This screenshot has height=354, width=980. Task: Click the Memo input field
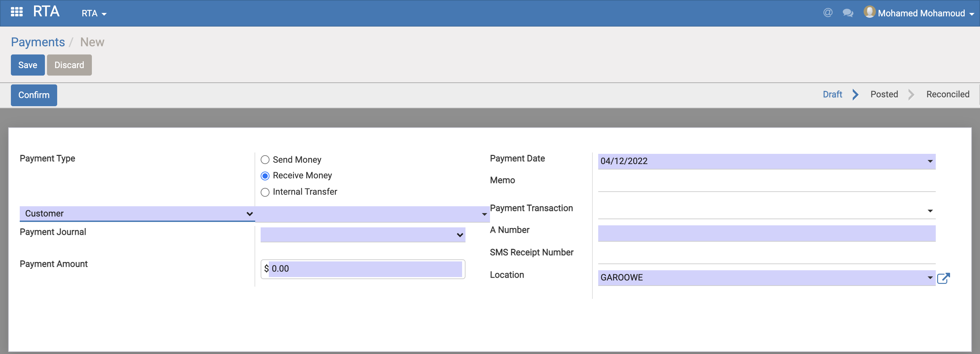click(767, 184)
